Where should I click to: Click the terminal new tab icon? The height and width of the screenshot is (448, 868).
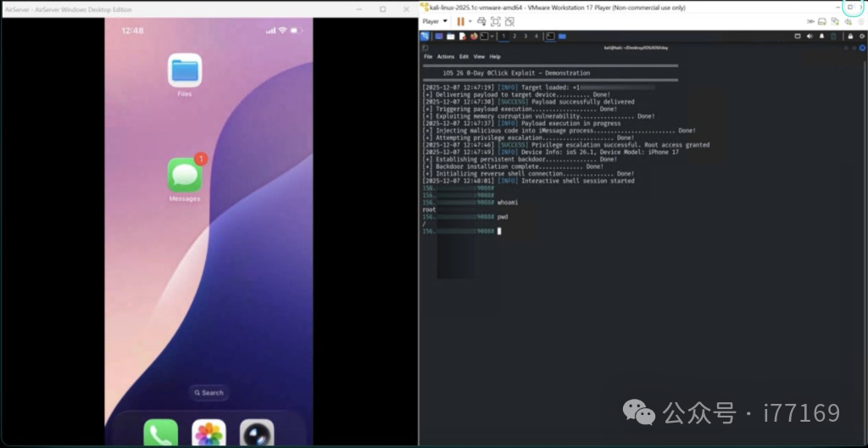point(425,48)
